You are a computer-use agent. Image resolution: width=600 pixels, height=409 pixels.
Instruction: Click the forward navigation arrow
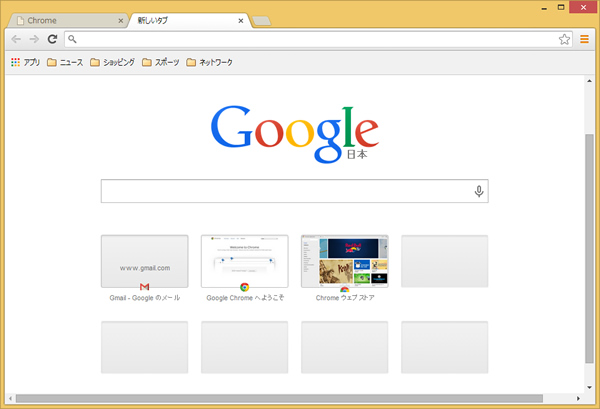[35, 39]
